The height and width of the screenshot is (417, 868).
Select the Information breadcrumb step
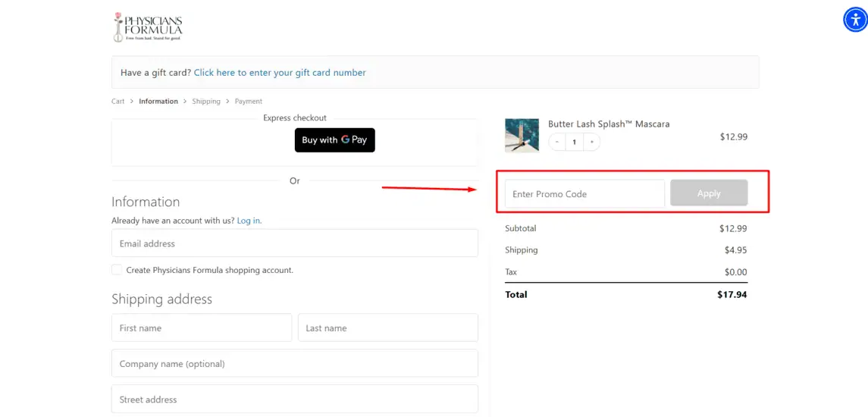click(158, 102)
